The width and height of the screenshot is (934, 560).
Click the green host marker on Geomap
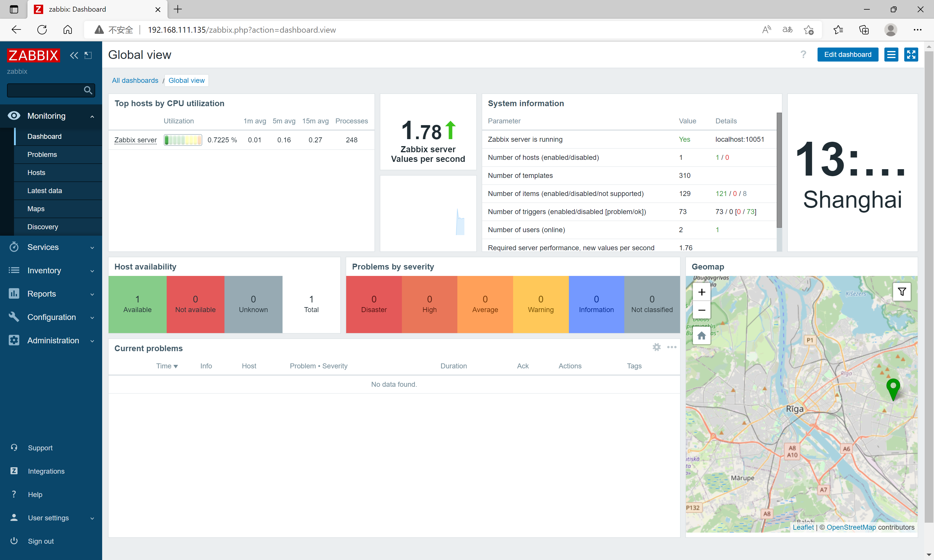(893, 389)
